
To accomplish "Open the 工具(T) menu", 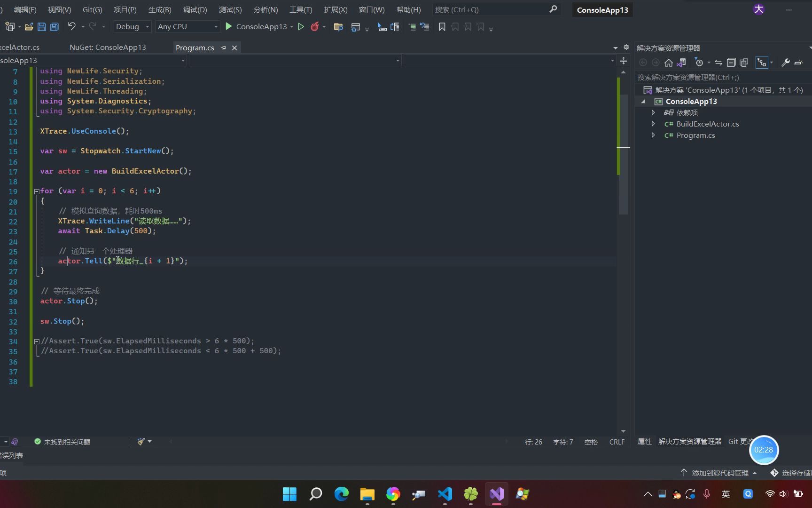I will click(x=301, y=9).
